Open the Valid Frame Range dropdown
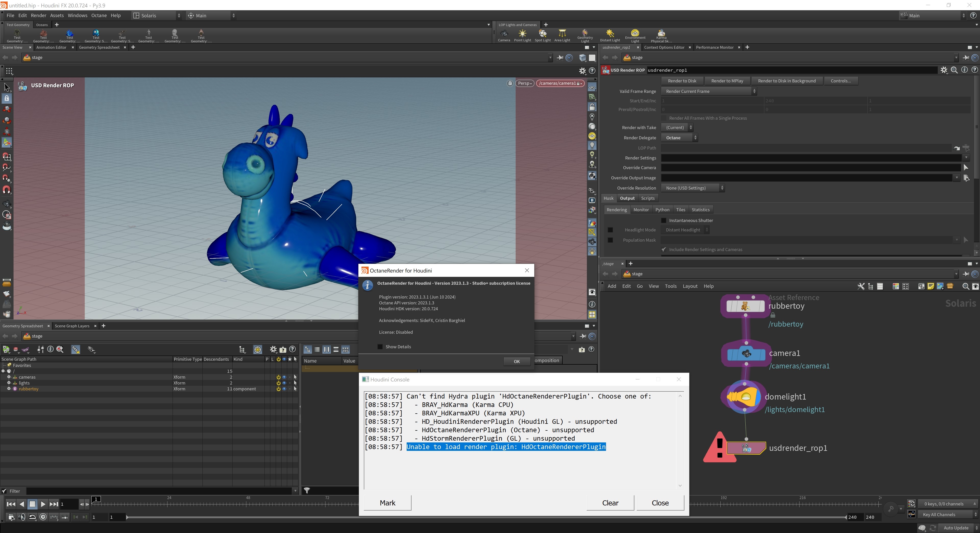The height and width of the screenshot is (533, 980). click(709, 91)
